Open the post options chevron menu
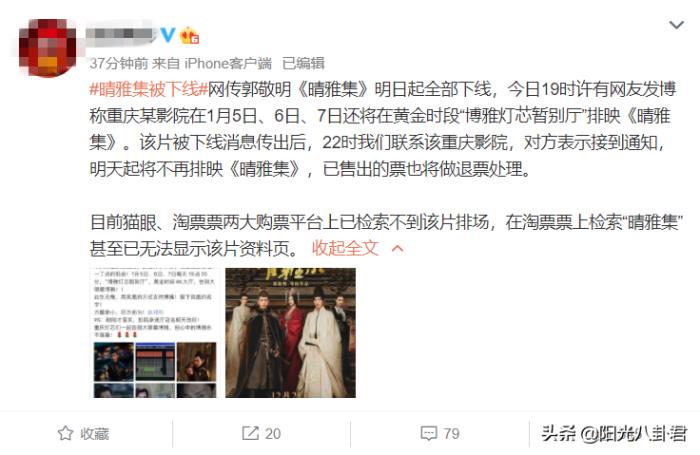This screenshot has height=455, width=700. point(676,25)
